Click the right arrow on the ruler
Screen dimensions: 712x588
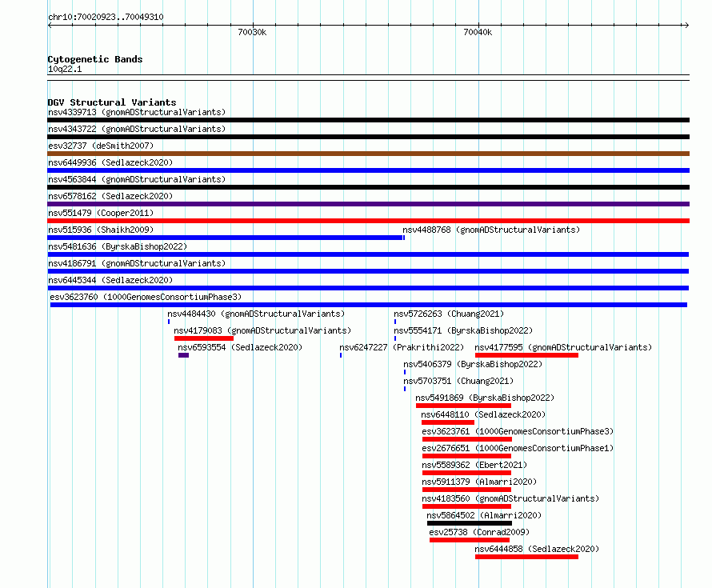686,25
